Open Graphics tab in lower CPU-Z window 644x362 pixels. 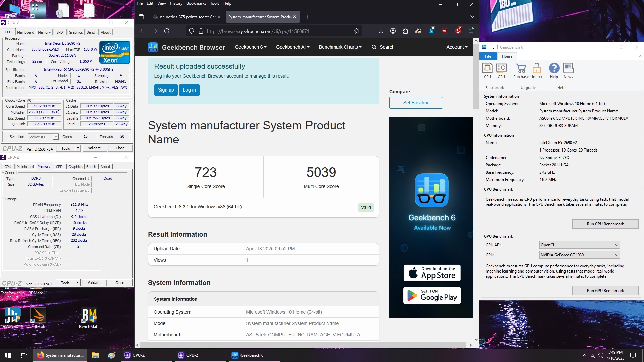[75, 167]
